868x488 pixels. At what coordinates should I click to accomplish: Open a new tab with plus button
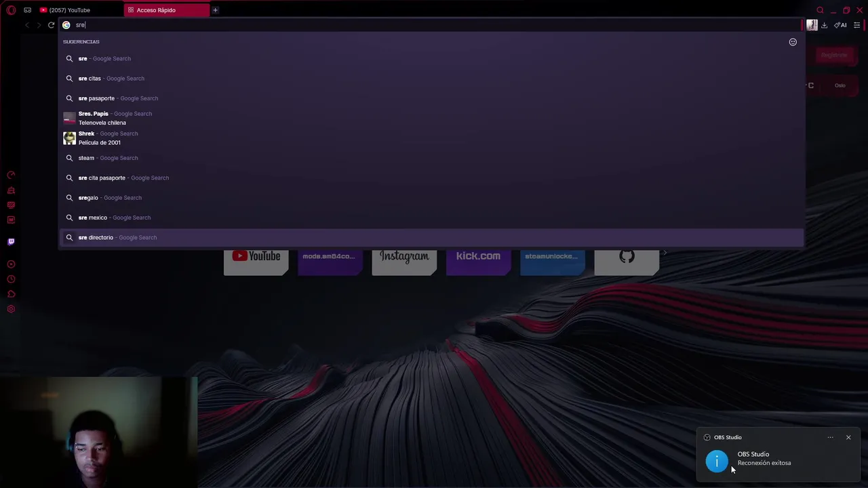click(x=215, y=10)
